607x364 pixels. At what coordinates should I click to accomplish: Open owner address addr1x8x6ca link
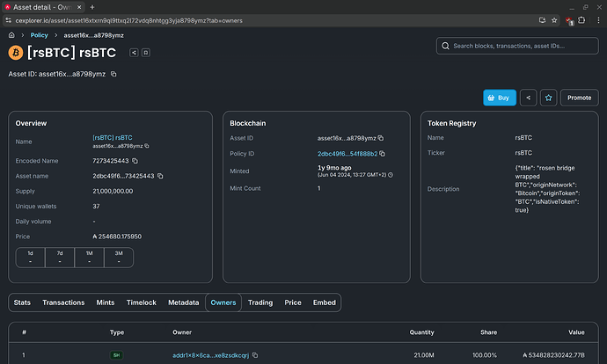pos(211,355)
